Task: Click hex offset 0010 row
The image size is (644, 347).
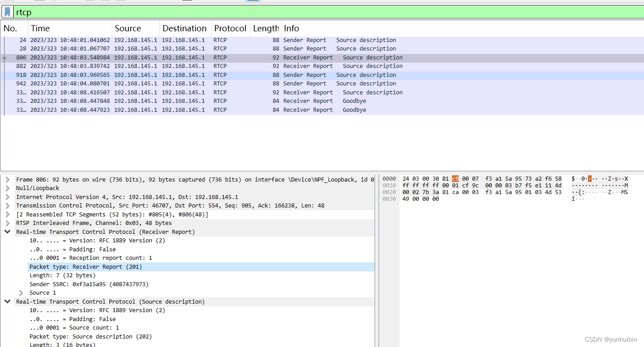Action: [x=389, y=186]
